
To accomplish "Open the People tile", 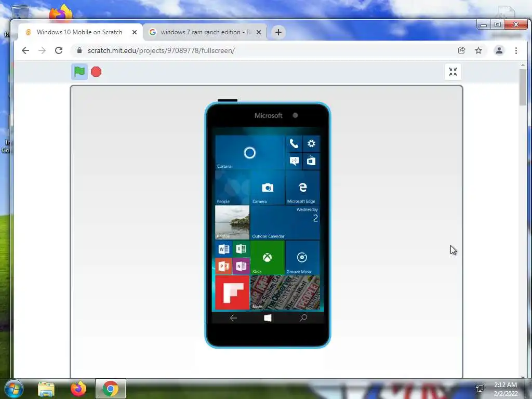I will pyautogui.click(x=232, y=187).
